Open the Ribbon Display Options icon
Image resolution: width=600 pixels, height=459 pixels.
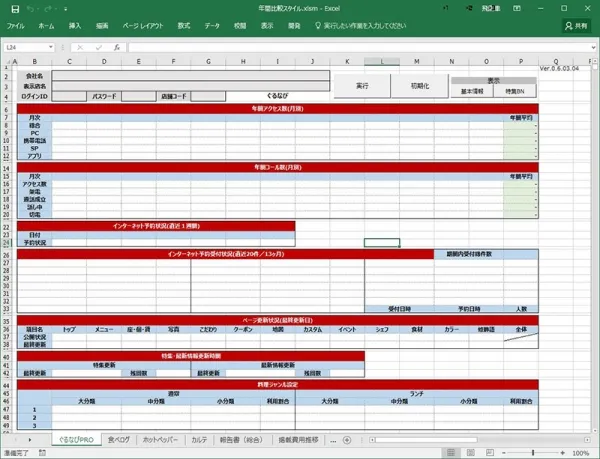(x=517, y=8)
